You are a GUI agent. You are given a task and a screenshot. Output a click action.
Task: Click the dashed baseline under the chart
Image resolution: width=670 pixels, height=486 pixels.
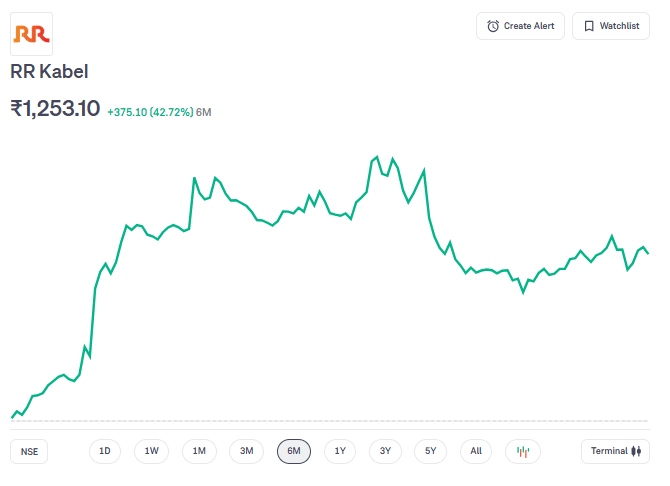(330, 421)
